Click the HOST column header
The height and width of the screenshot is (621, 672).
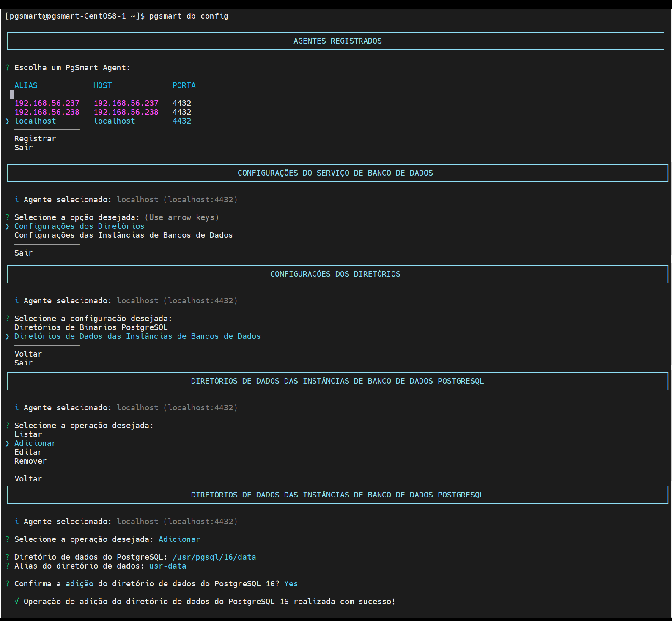point(103,85)
